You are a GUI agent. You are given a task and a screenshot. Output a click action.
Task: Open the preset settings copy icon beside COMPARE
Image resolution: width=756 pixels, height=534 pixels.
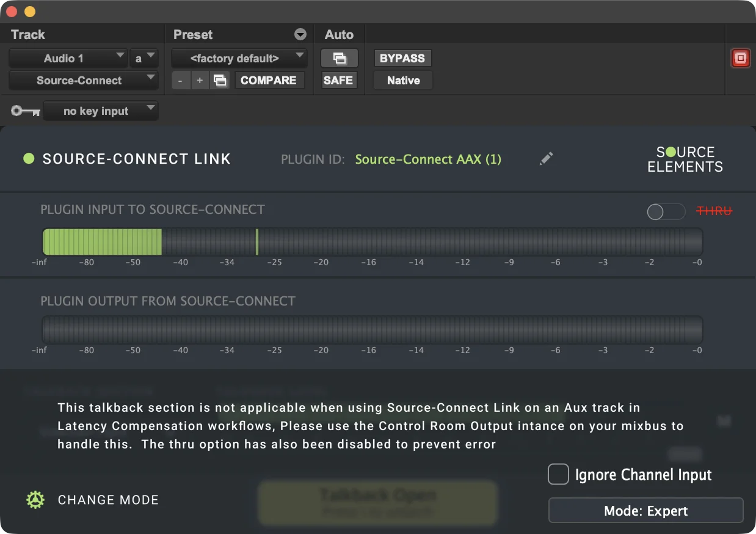point(220,80)
